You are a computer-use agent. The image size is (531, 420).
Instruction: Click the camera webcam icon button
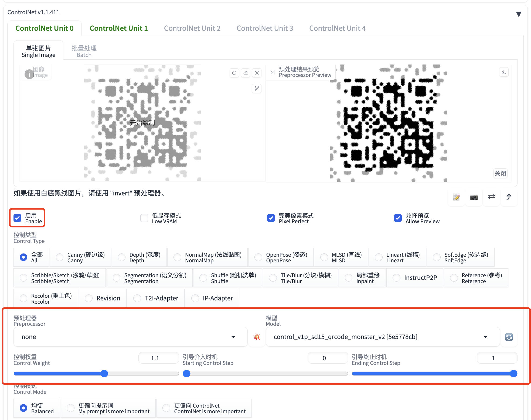tap(474, 197)
